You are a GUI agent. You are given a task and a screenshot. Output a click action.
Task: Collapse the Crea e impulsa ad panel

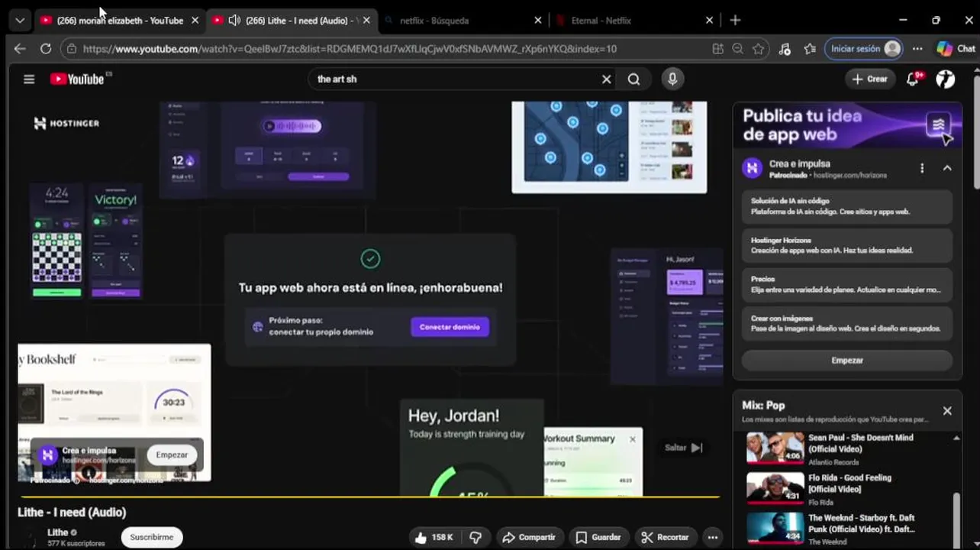(947, 168)
